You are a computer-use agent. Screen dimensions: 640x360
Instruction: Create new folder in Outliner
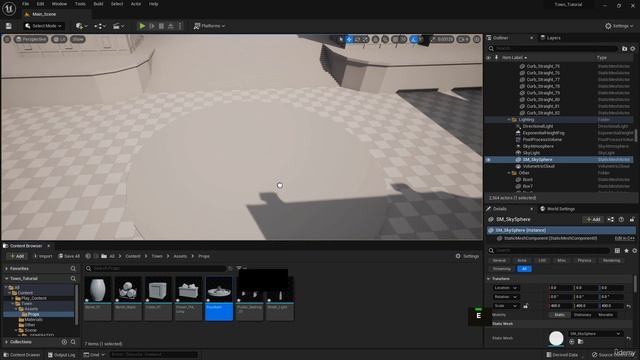click(624, 49)
